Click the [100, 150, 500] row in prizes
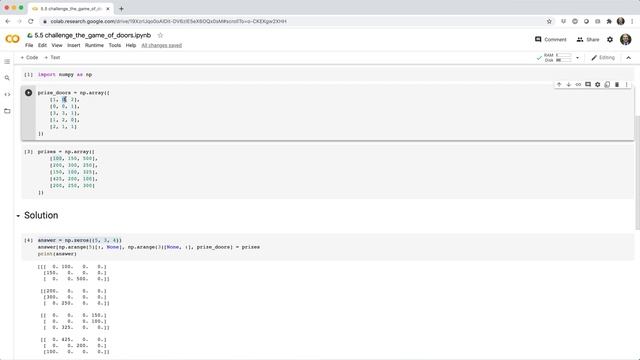Image resolution: width=640 pixels, height=360 pixels. [x=74, y=158]
